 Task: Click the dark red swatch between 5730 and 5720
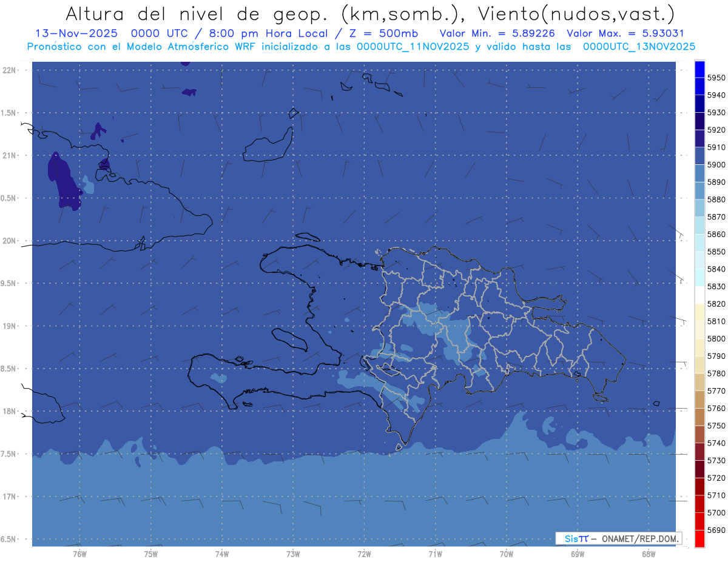(699, 470)
